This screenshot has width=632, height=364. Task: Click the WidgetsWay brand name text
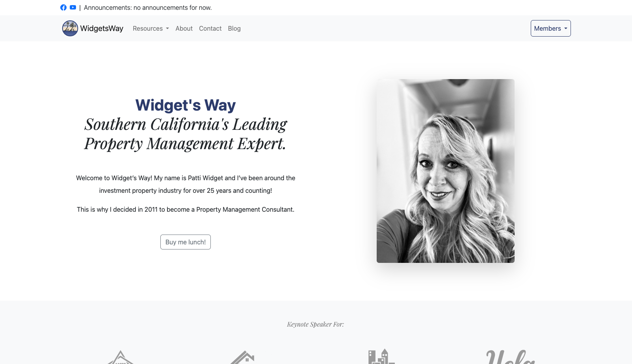tap(102, 28)
